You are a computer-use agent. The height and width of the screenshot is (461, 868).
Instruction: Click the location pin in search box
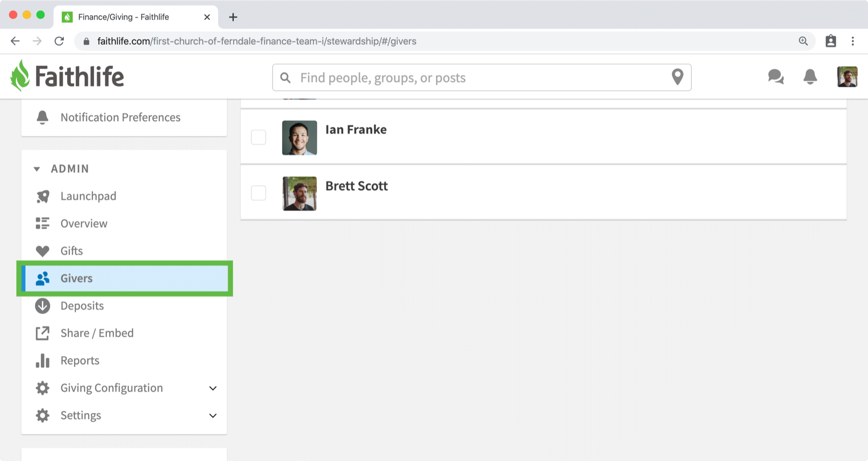pyautogui.click(x=677, y=77)
